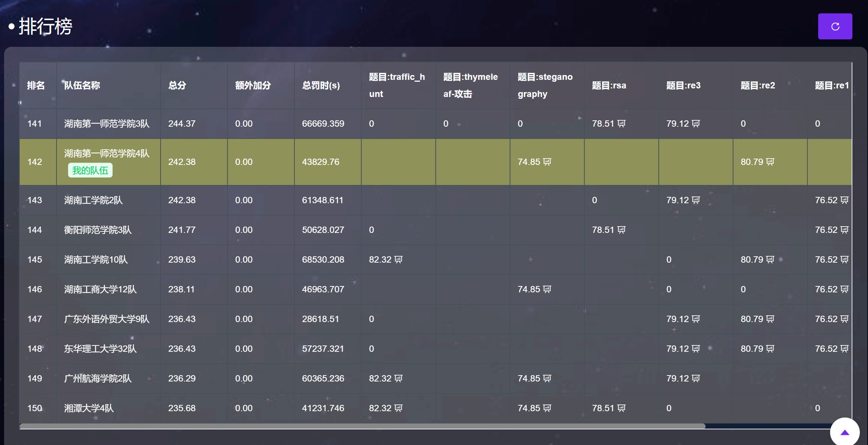Viewport: 868px width, 445px height.
Task: Click the 我的队伍 green tag
Action: [90, 170]
